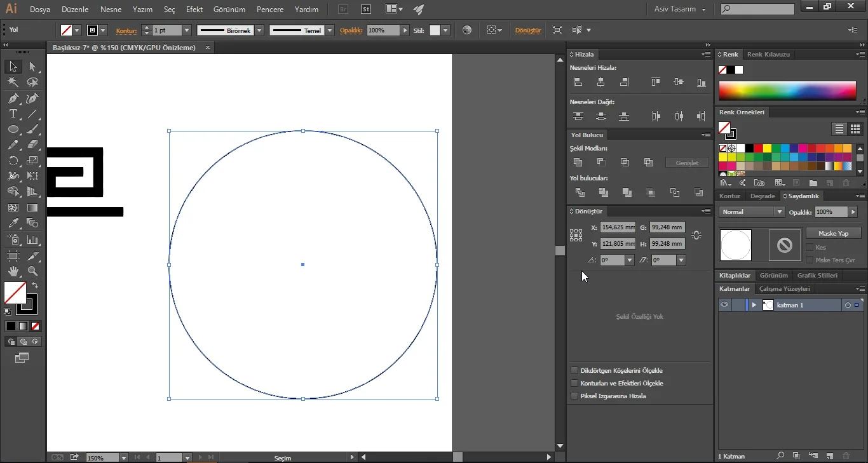Open the Efekt menu
The image size is (868, 463).
194,10
